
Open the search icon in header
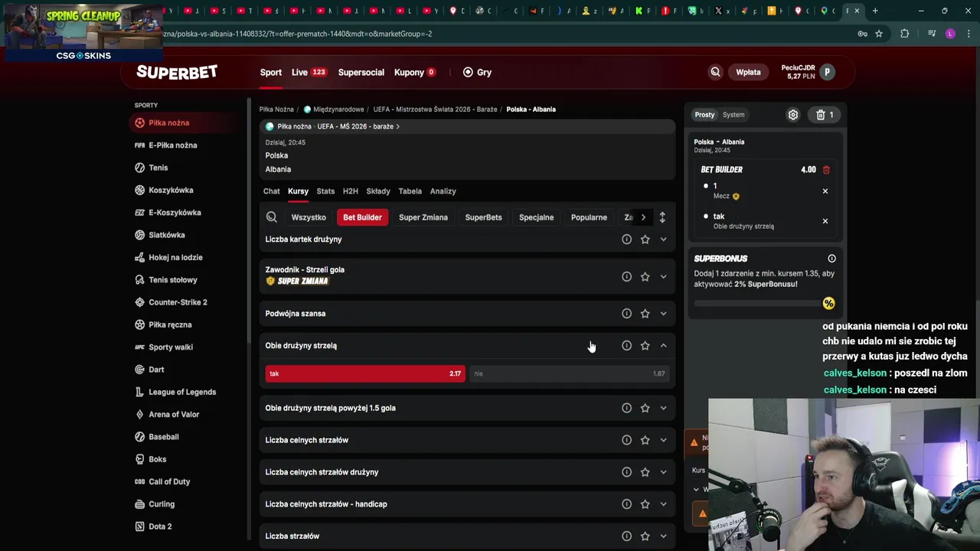(715, 72)
